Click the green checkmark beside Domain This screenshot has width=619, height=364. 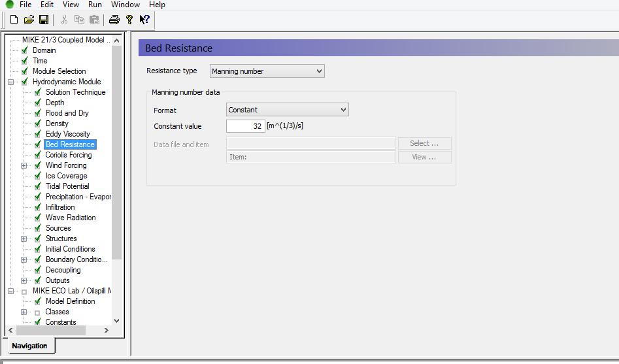(25, 50)
